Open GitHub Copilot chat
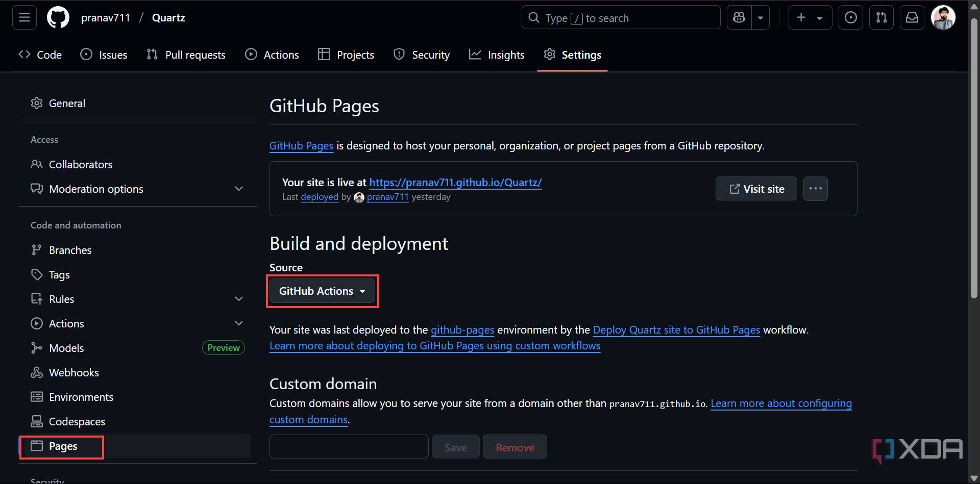 (739, 17)
